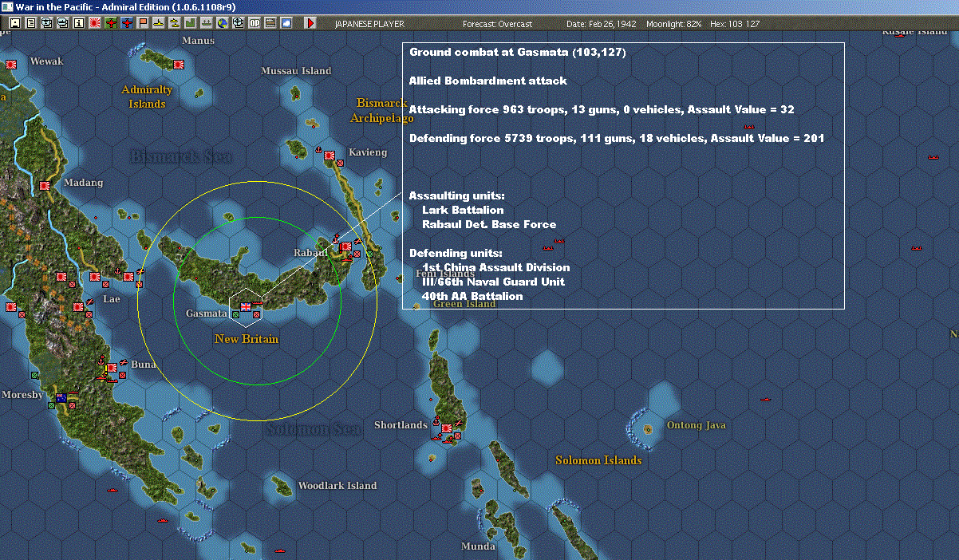This screenshot has height=560, width=959.
Task: Click the Japanese flag unit at Shortlands
Action: coord(447,429)
